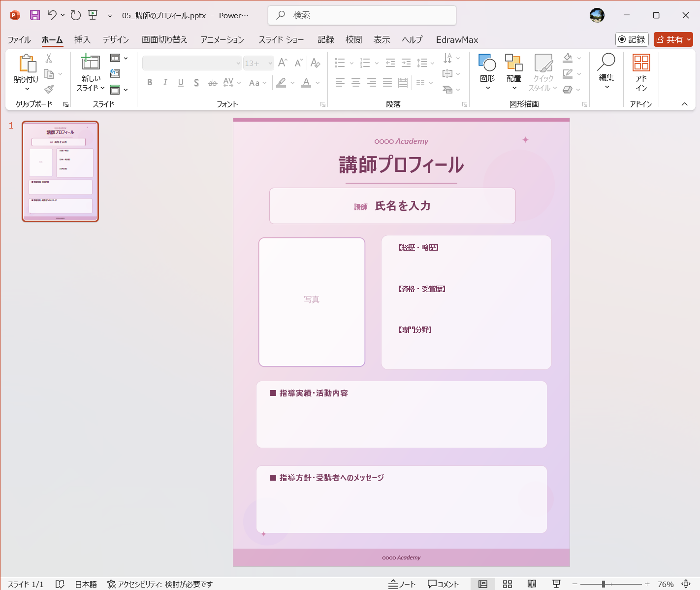This screenshot has width=700, height=590.
Task: Toggle underline formatting
Action: point(181,83)
